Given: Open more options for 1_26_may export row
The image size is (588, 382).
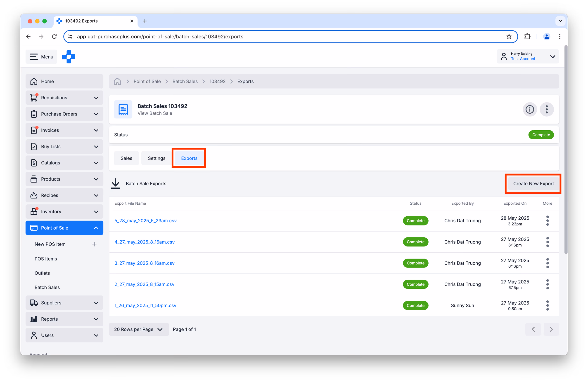Looking at the screenshot, I should (547, 305).
